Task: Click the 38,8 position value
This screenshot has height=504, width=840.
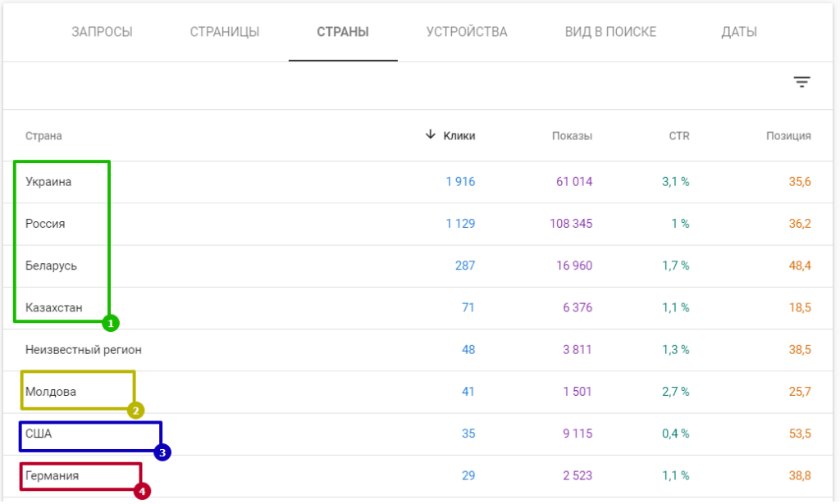Action: [x=800, y=475]
